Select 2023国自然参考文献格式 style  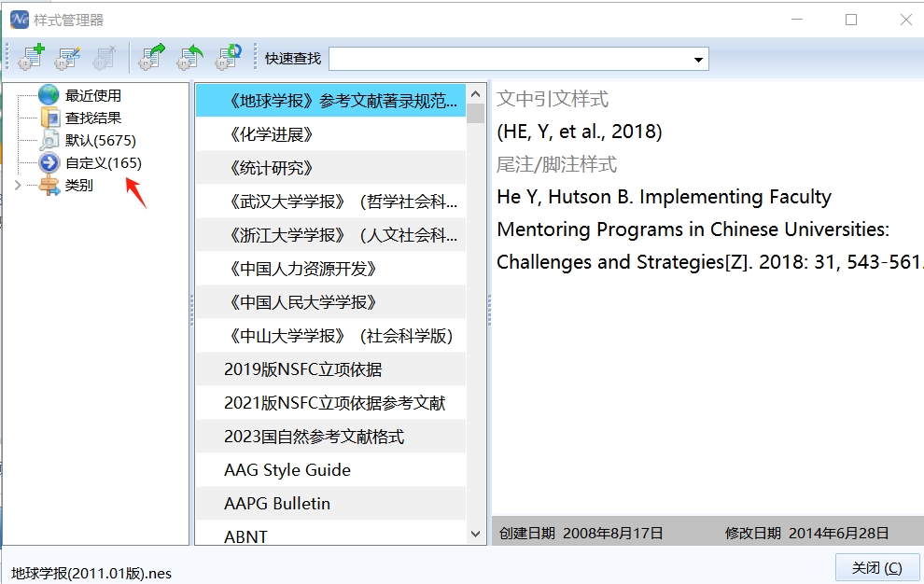pyautogui.click(x=330, y=437)
